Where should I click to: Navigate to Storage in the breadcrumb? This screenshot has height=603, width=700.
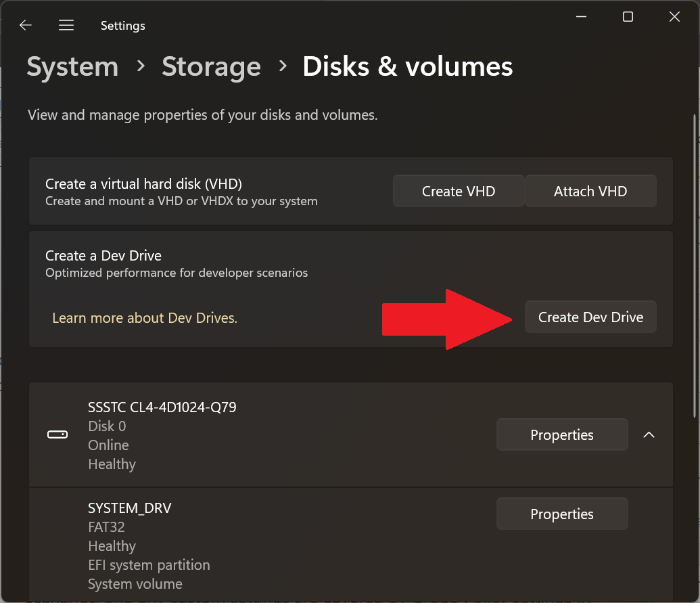pos(211,67)
